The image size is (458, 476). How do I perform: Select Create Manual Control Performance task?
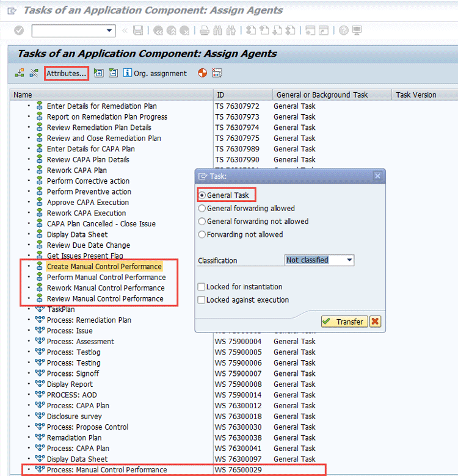[104, 267]
